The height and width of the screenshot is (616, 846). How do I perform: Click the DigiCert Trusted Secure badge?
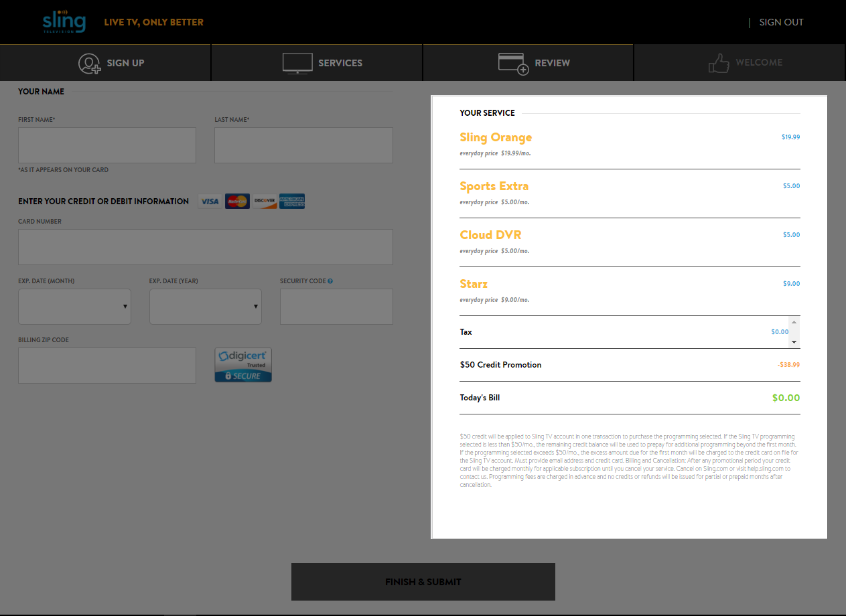[243, 365]
